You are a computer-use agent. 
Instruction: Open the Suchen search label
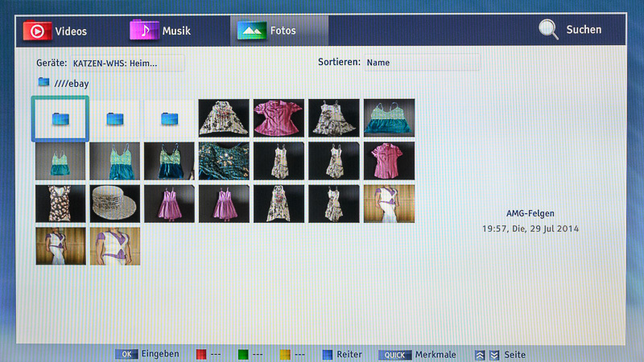584,30
